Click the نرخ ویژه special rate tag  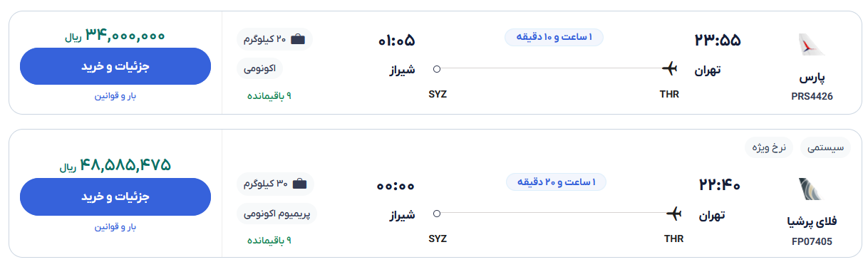point(769,148)
